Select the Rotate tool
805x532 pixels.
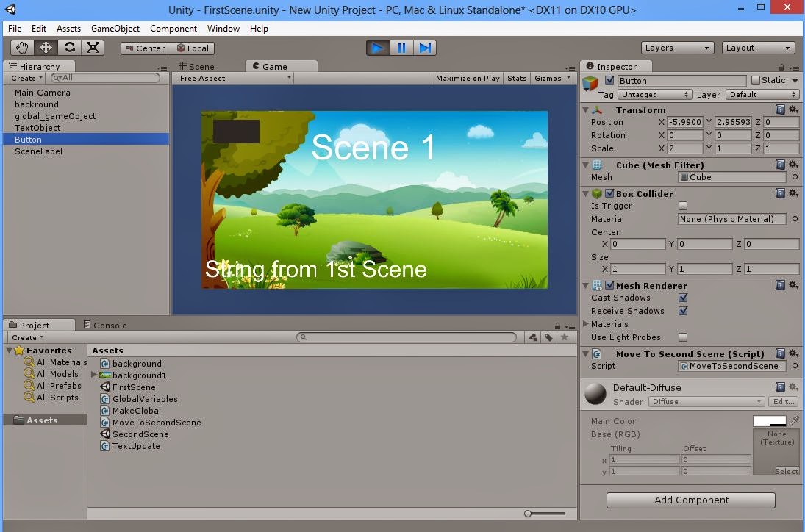[x=68, y=47]
